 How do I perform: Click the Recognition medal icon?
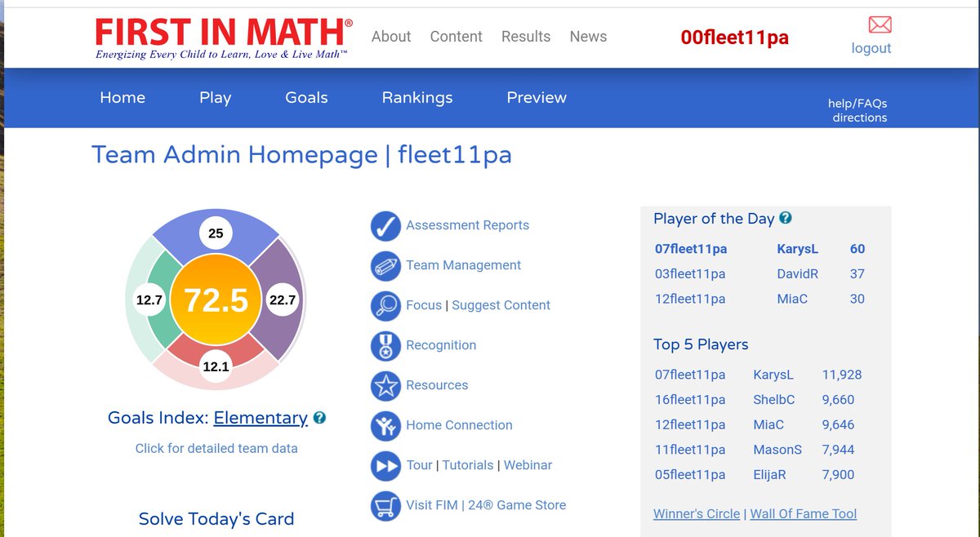[385, 346]
